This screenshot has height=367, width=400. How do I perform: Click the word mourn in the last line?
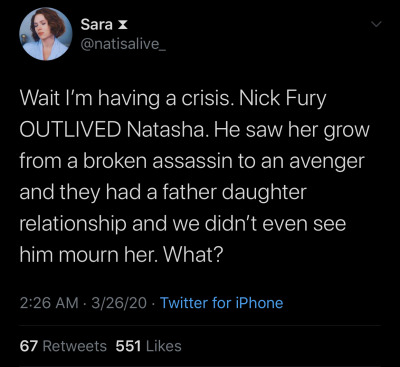[x=95, y=256]
